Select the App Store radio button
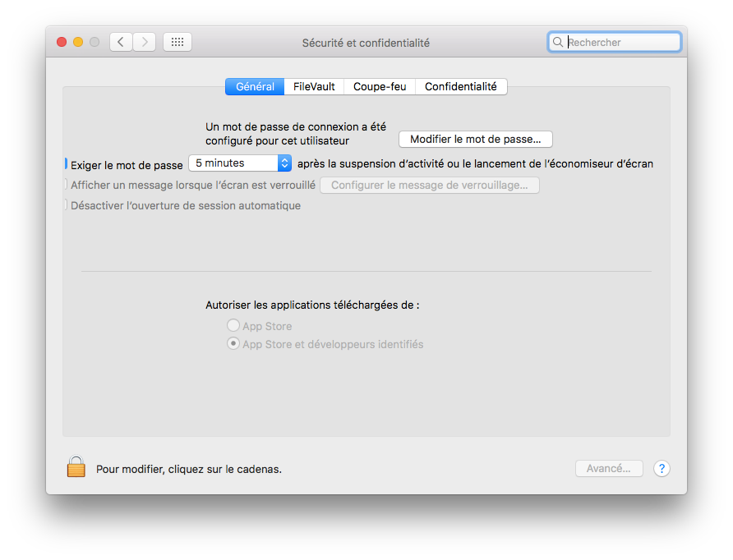The height and width of the screenshot is (560, 733). pos(233,325)
